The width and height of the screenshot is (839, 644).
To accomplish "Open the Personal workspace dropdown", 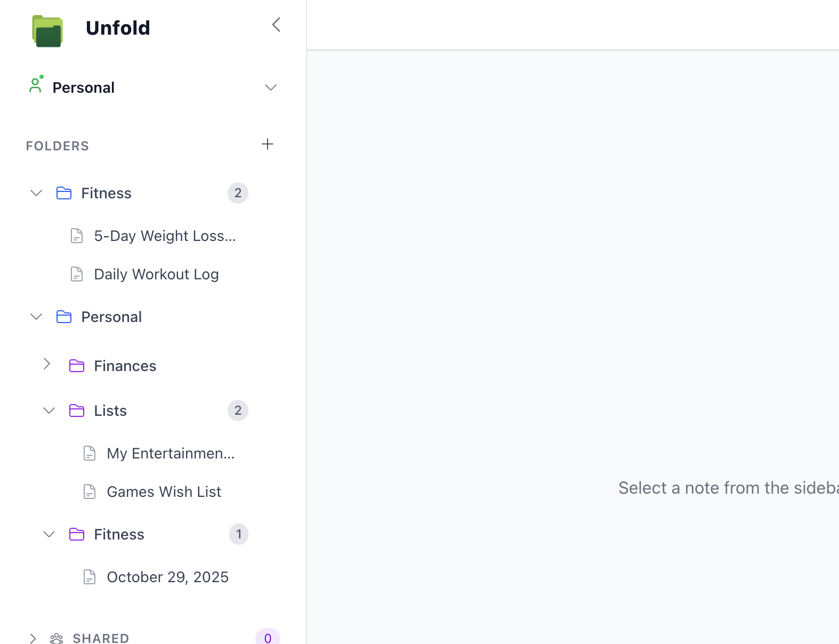I will [x=271, y=87].
